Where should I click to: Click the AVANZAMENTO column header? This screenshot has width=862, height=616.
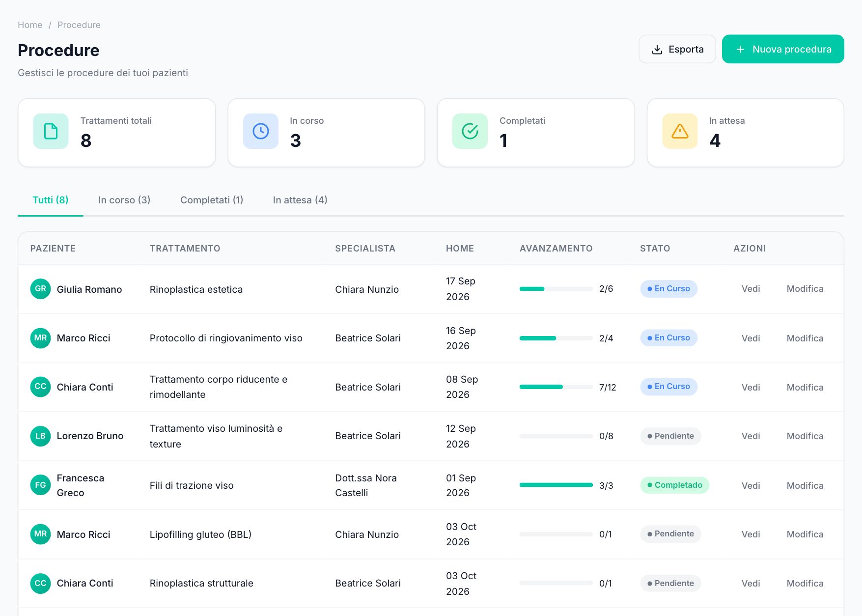click(556, 249)
